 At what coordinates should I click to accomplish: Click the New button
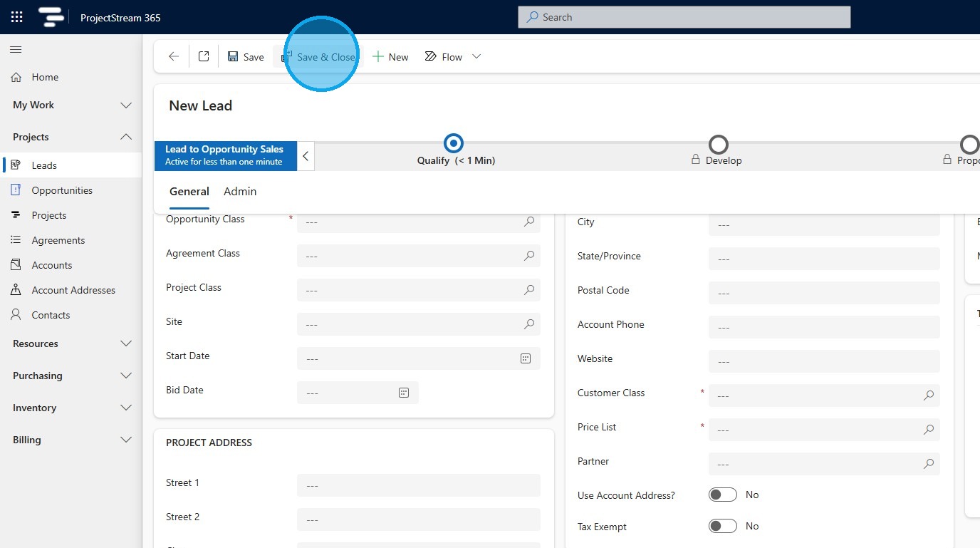[390, 57]
